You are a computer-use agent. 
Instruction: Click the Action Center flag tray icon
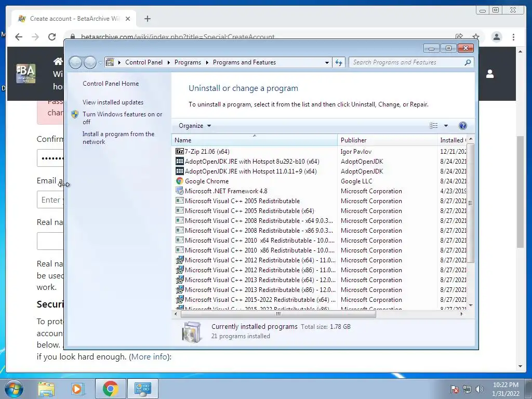pyautogui.click(x=455, y=389)
